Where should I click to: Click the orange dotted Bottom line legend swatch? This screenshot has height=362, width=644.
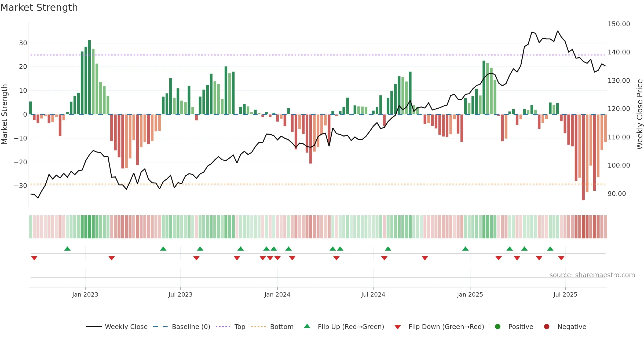tap(258, 327)
